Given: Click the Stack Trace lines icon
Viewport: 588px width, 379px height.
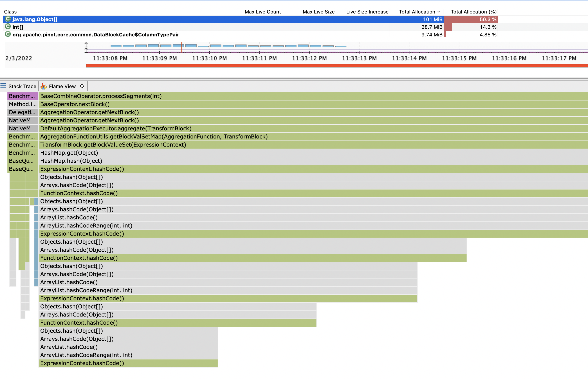Looking at the screenshot, I should [3, 86].
